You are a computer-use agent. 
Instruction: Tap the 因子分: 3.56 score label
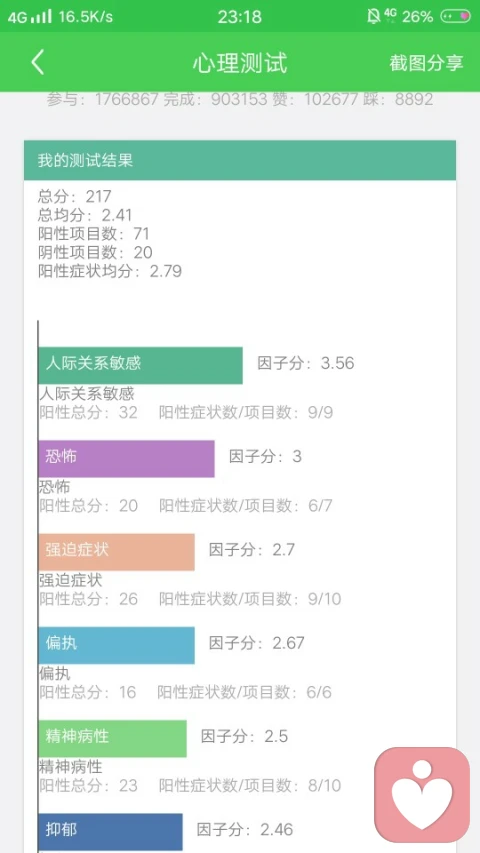click(x=306, y=363)
